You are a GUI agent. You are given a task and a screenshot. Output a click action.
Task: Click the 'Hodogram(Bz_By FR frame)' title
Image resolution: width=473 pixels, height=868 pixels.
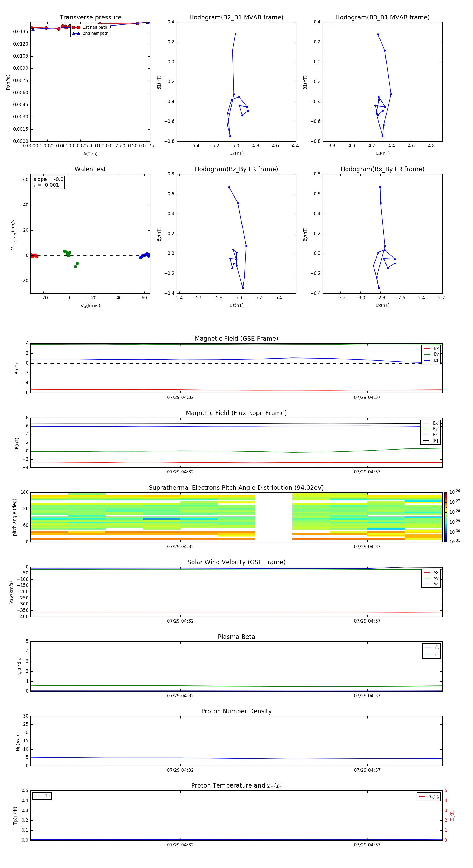pyautogui.click(x=236, y=169)
